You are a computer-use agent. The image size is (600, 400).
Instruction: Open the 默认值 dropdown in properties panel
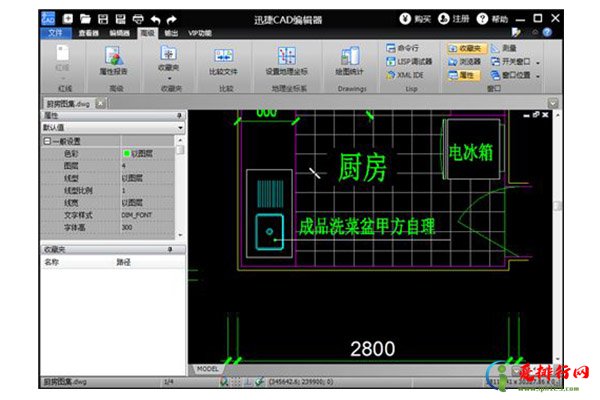pyautogui.click(x=180, y=127)
